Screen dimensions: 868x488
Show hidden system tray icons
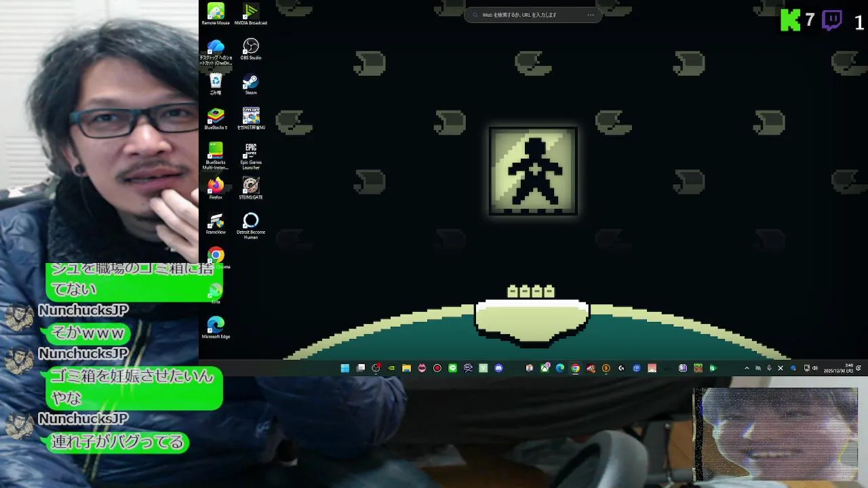(747, 368)
